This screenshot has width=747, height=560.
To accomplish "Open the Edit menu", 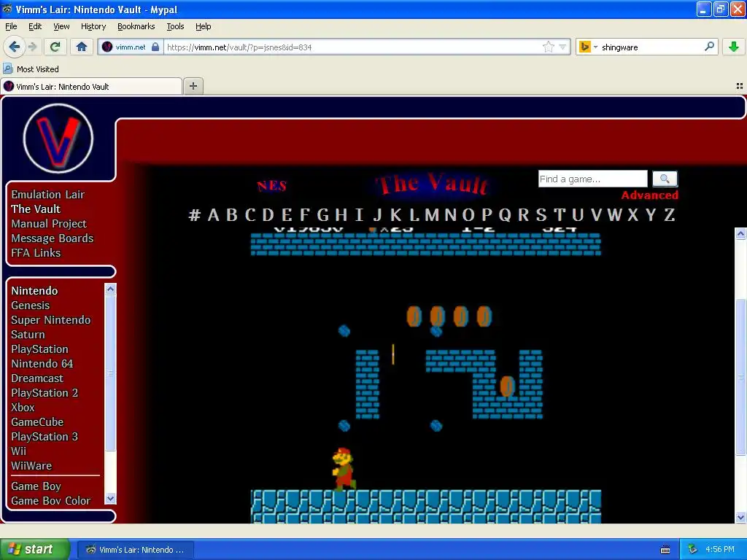I will point(35,26).
